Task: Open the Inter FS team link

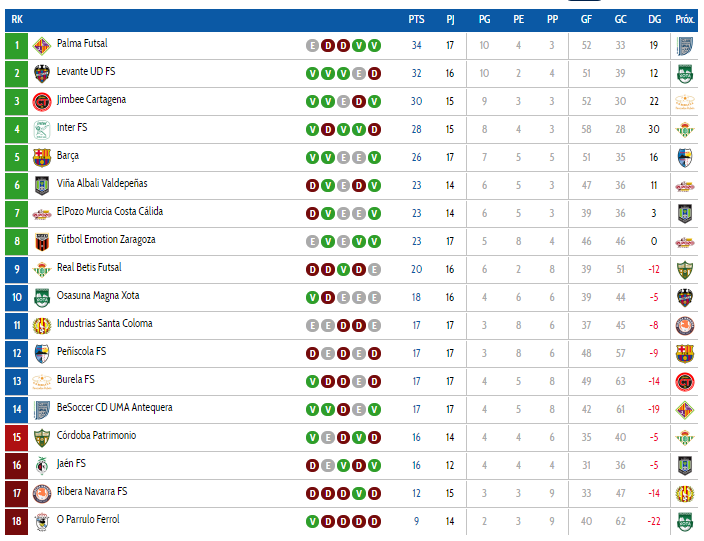Action: (x=72, y=128)
